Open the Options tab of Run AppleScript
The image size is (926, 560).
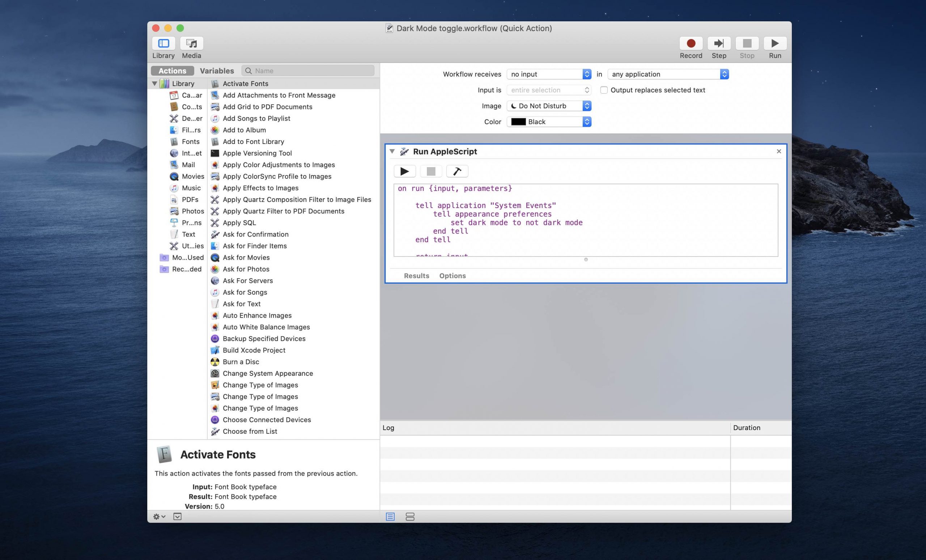(453, 276)
